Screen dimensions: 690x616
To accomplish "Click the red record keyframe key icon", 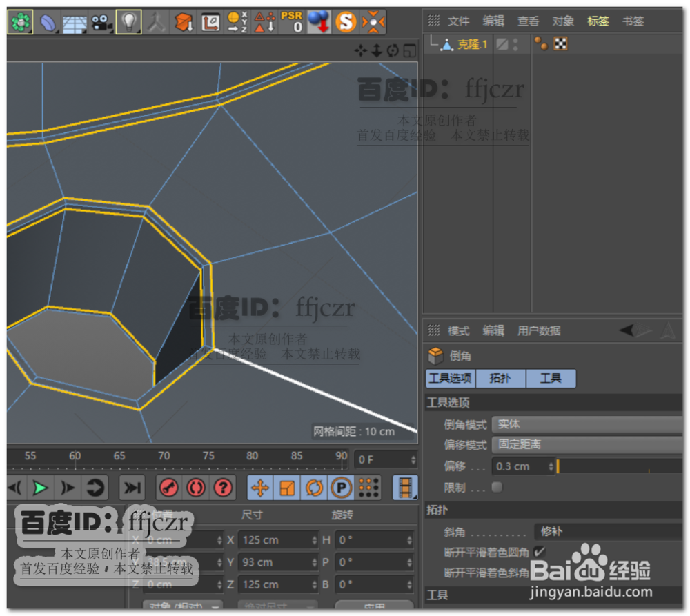I will [169, 488].
